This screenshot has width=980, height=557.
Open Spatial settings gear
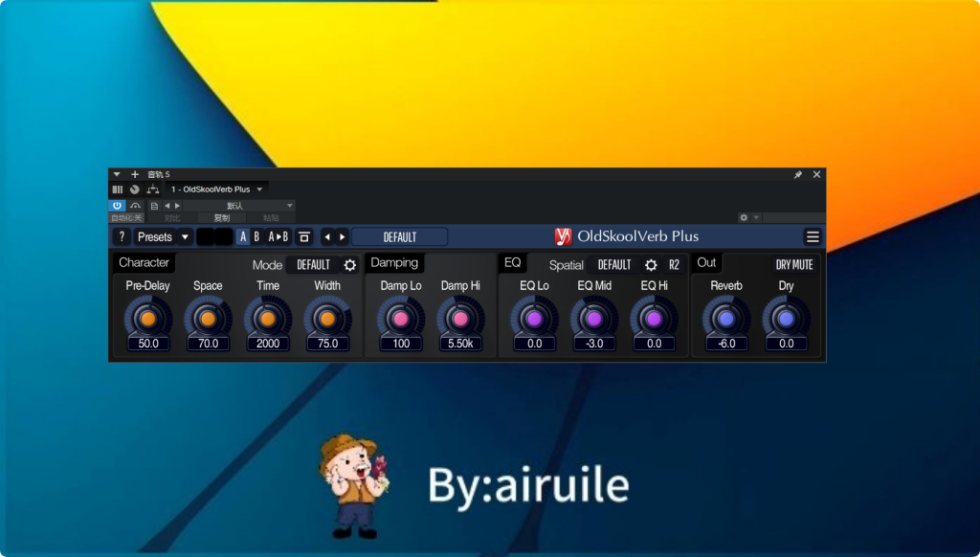[x=651, y=265]
